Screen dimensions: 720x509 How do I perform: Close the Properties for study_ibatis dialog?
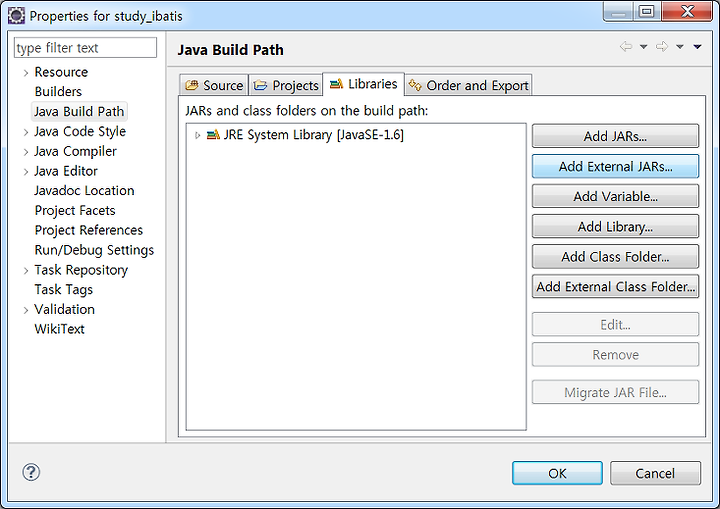[687, 11]
